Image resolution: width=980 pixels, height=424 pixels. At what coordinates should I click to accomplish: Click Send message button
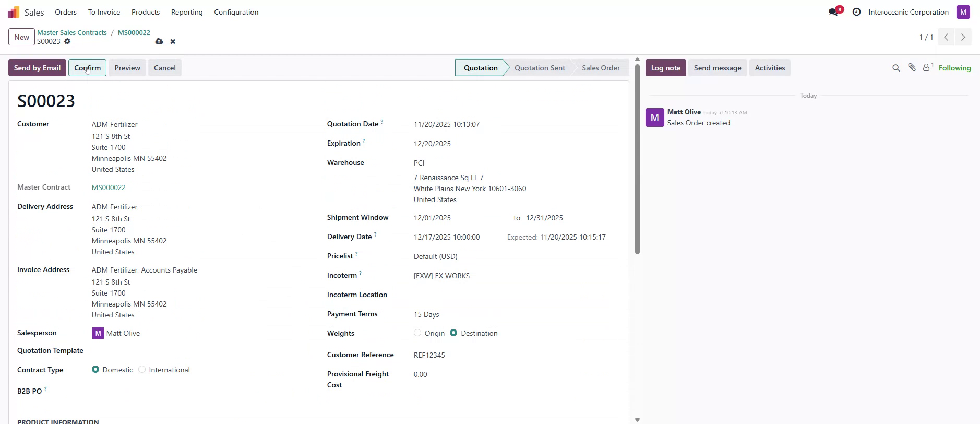718,68
